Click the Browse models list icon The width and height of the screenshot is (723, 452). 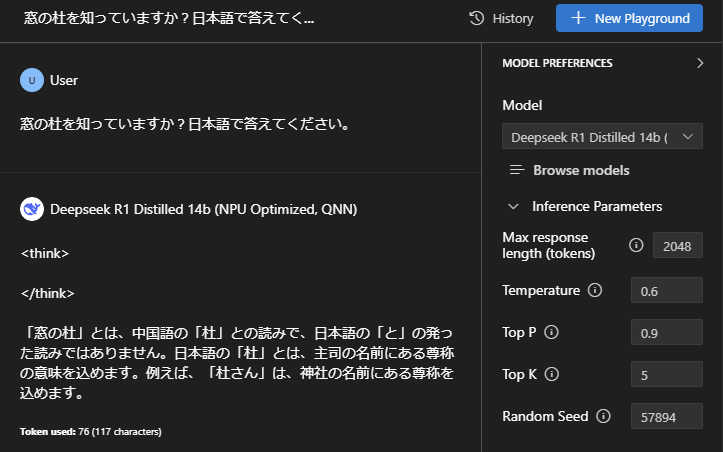[517, 170]
